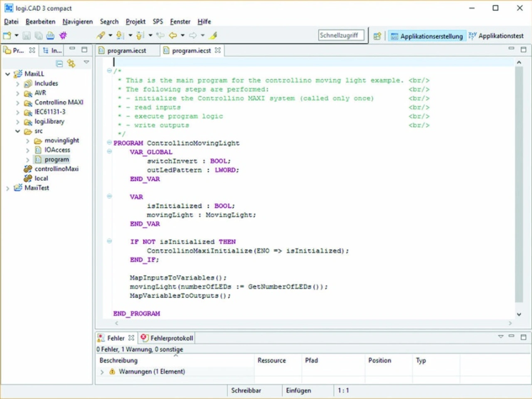This screenshot has height=399, width=532.
Task: Collapse the src folder in the tree
Action: click(17, 131)
